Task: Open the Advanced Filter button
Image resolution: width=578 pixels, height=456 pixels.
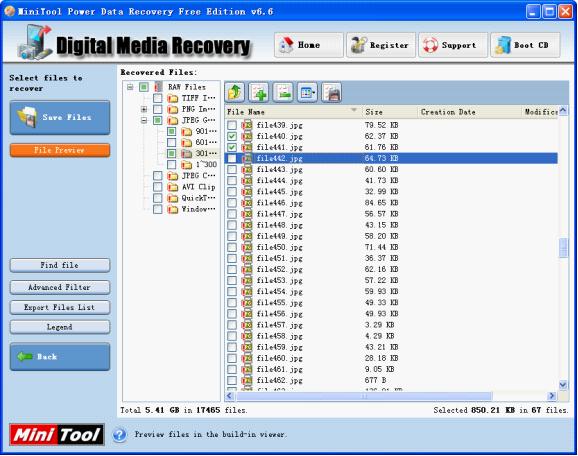Action: click(60, 288)
